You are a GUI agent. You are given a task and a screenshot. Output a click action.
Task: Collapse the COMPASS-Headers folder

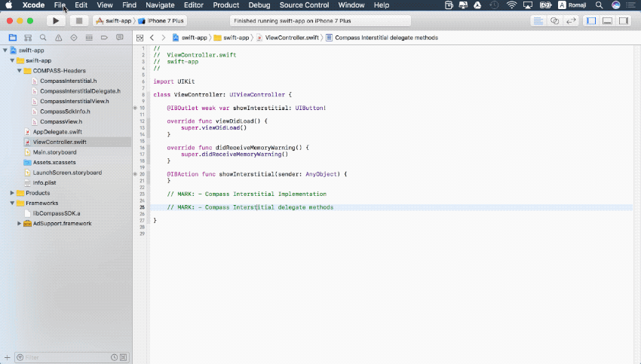(19, 71)
